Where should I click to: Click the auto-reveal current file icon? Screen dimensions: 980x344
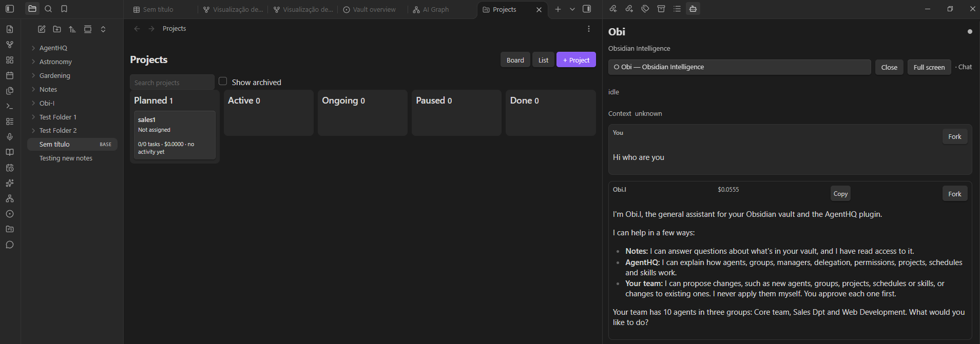pos(88,29)
